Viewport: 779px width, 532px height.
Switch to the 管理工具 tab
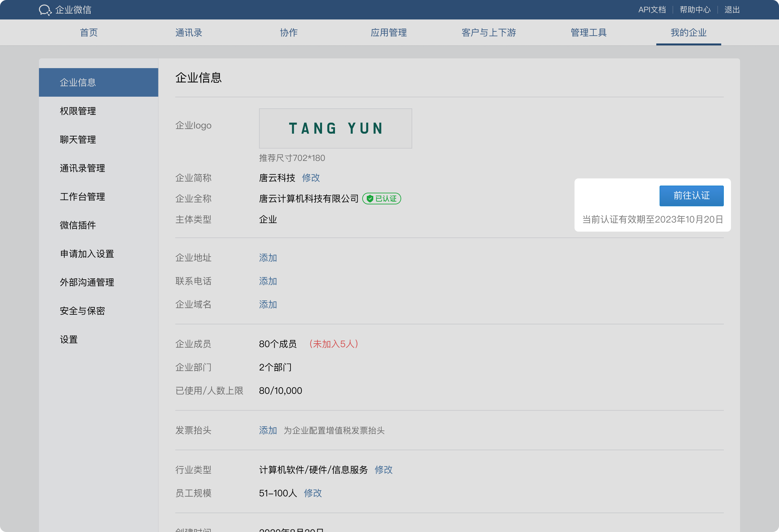pyautogui.click(x=588, y=32)
